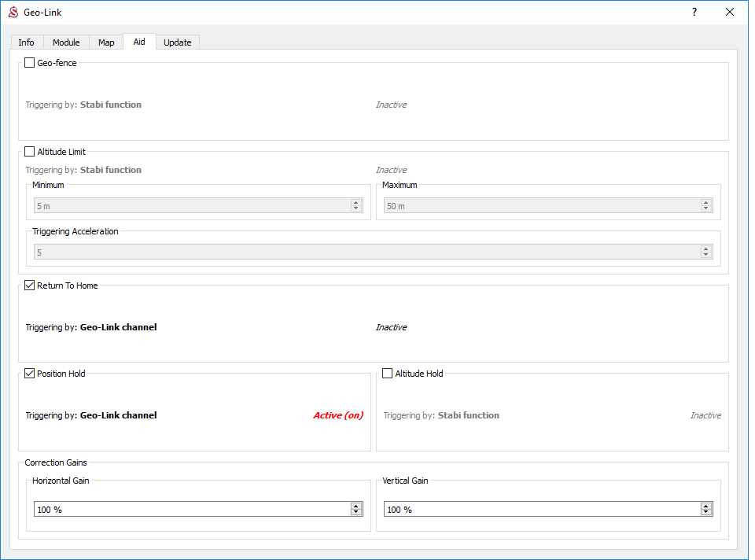The width and height of the screenshot is (755, 560).
Task: Turn on the Altitude Hold checkbox
Action: (388, 374)
